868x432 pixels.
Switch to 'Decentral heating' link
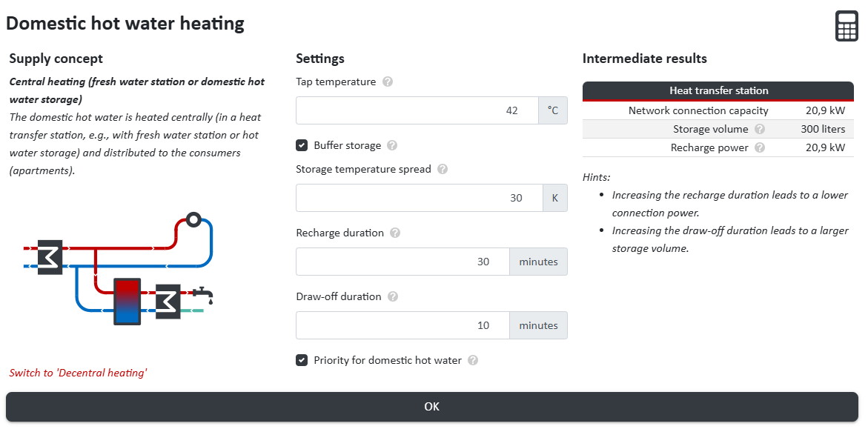coord(78,373)
